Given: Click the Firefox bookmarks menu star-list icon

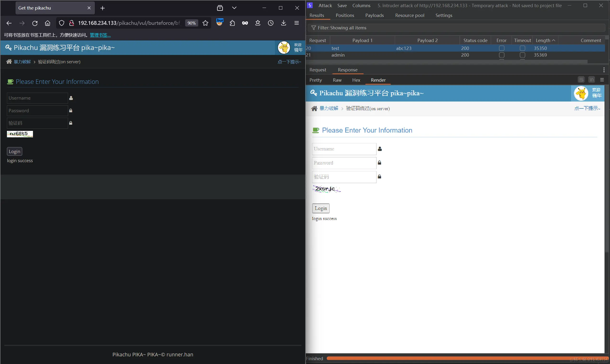Looking at the screenshot, I should (x=258, y=23).
